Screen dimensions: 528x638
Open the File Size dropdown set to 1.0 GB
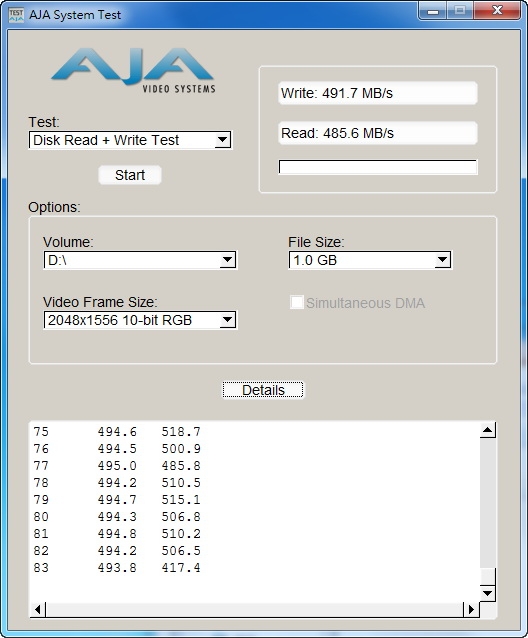[x=370, y=260]
